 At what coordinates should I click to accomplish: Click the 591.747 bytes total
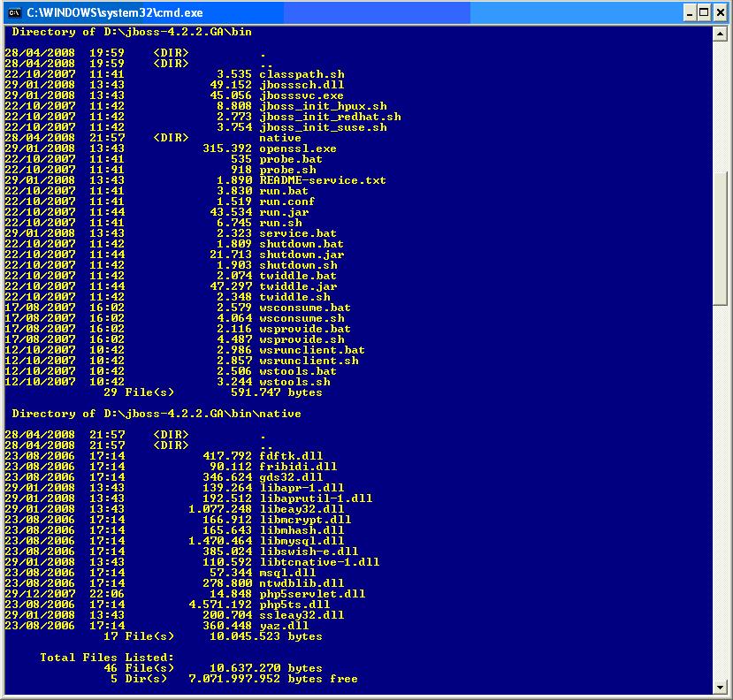click(277, 392)
